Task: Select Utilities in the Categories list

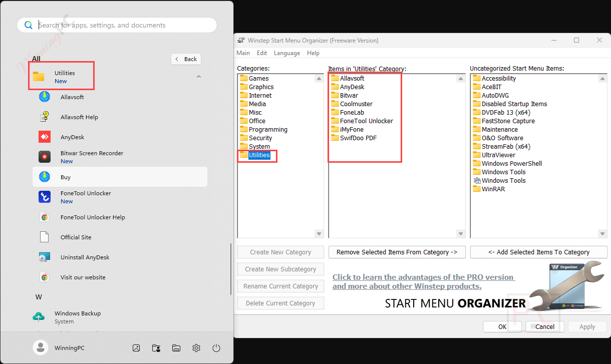Action: (255, 155)
